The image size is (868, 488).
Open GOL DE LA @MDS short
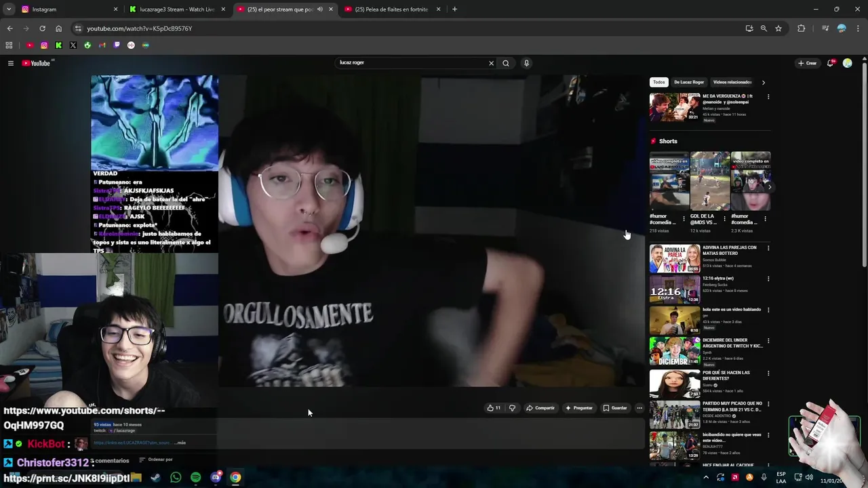[710, 181]
